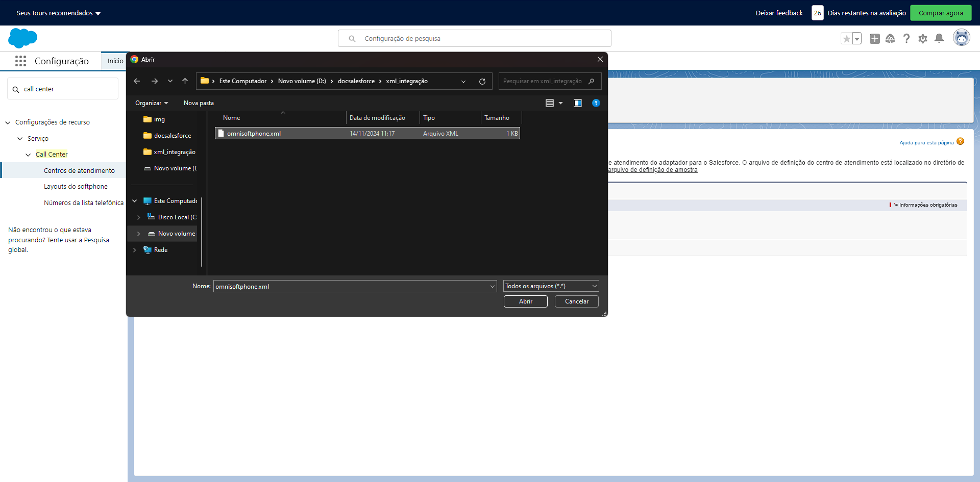Sort files by Tipo column
Viewport: 980px width, 482px height.
[429, 118]
